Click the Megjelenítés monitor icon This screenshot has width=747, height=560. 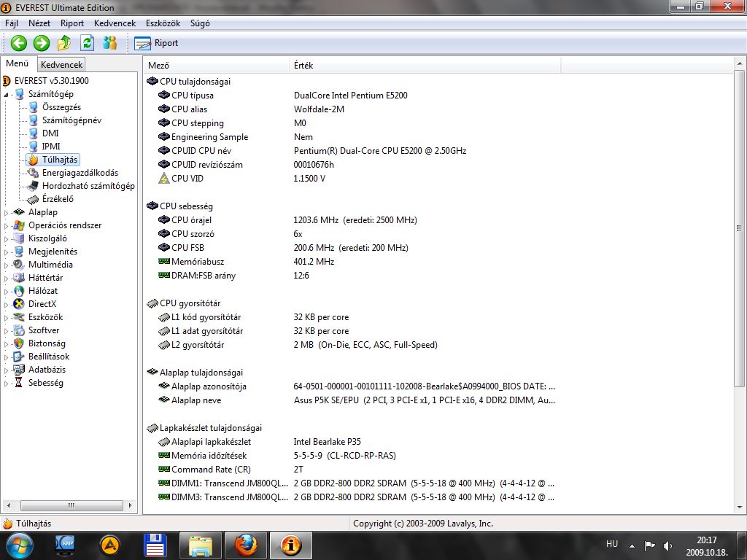click(x=19, y=252)
